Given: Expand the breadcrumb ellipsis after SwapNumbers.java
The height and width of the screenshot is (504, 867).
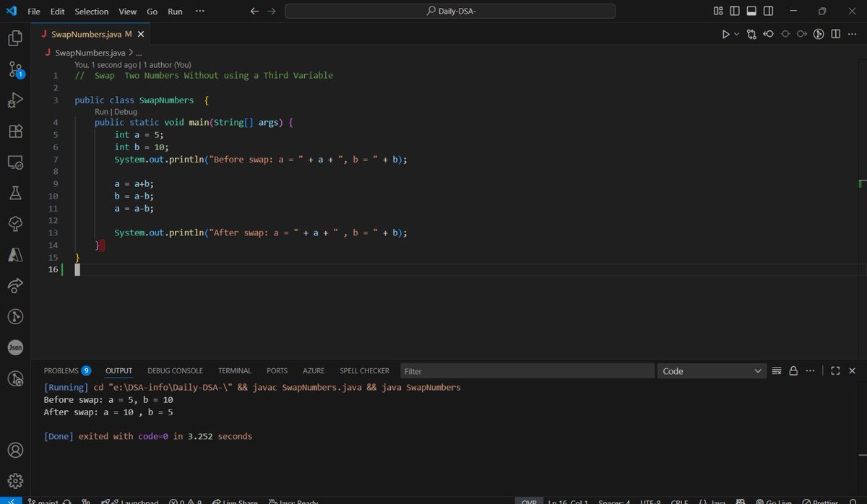Looking at the screenshot, I should 139,53.
